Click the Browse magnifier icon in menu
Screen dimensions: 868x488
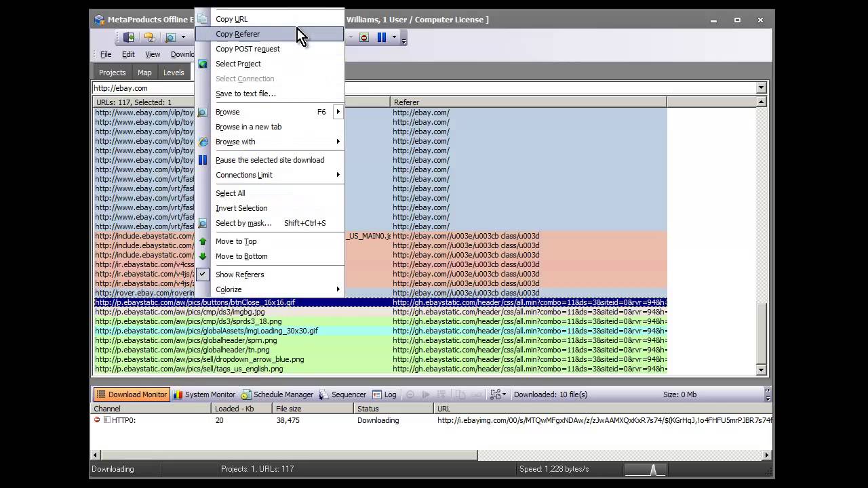click(x=203, y=112)
